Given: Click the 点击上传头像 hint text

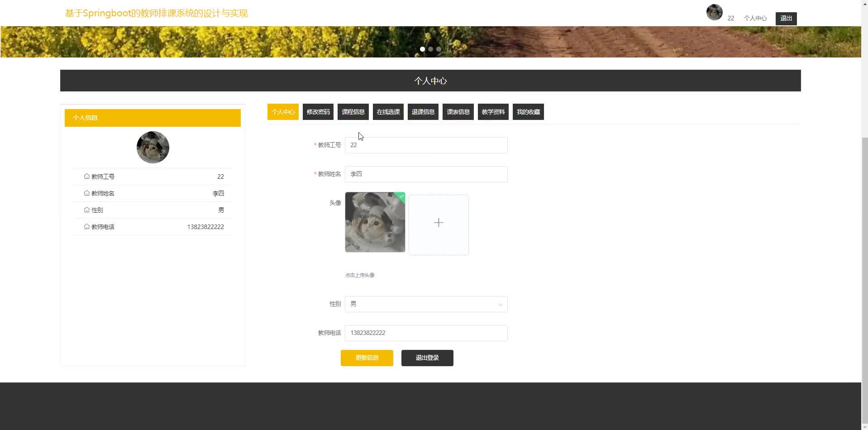Looking at the screenshot, I should (360, 275).
